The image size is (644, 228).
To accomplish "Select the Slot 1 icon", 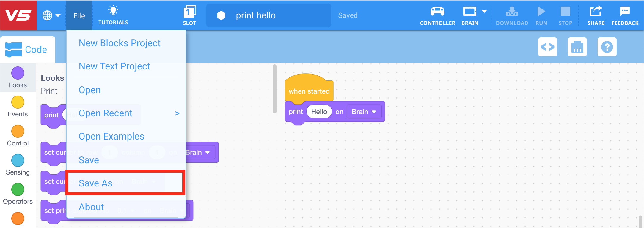I will (189, 12).
